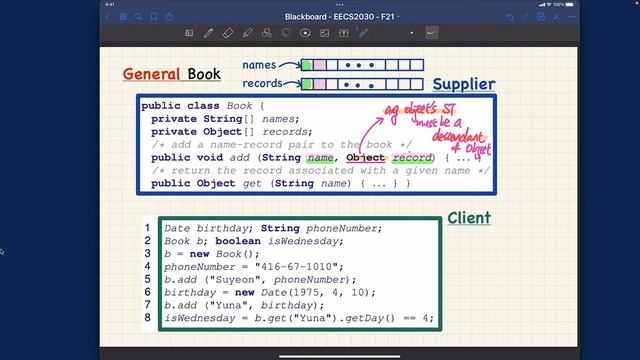Tap client line 'birthday = new Date(1975, 4, 10);'
The height and width of the screenshot is (360, 640).
point(270,293)
